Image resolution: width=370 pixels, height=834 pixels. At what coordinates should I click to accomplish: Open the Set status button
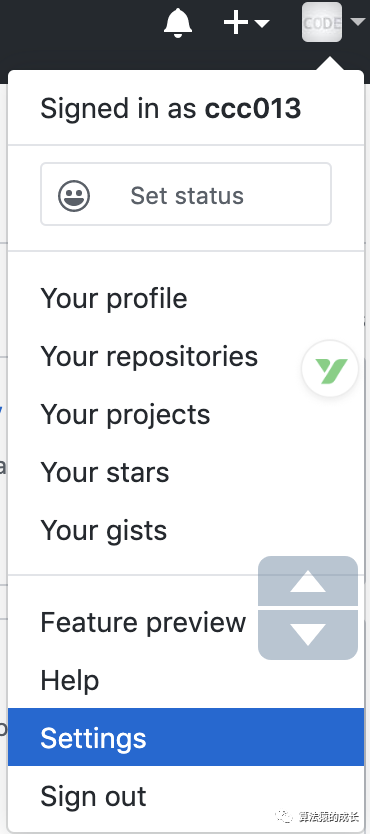coord(186,194)
